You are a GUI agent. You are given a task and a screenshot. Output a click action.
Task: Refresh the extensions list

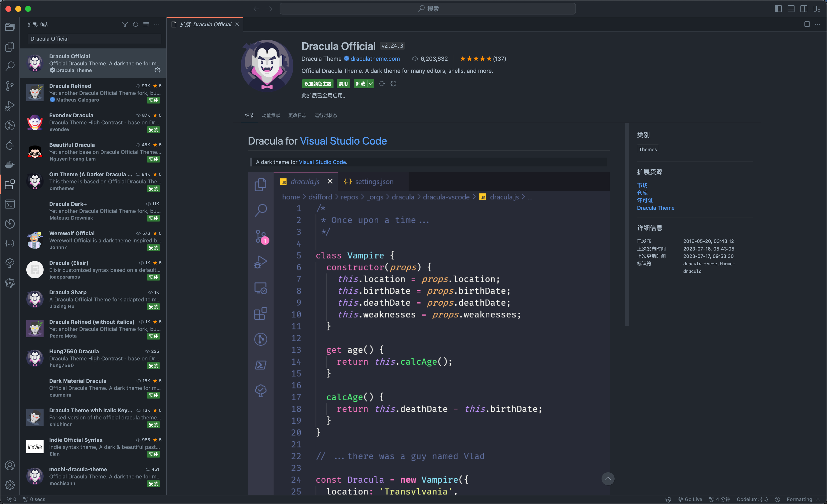[135, 25]
